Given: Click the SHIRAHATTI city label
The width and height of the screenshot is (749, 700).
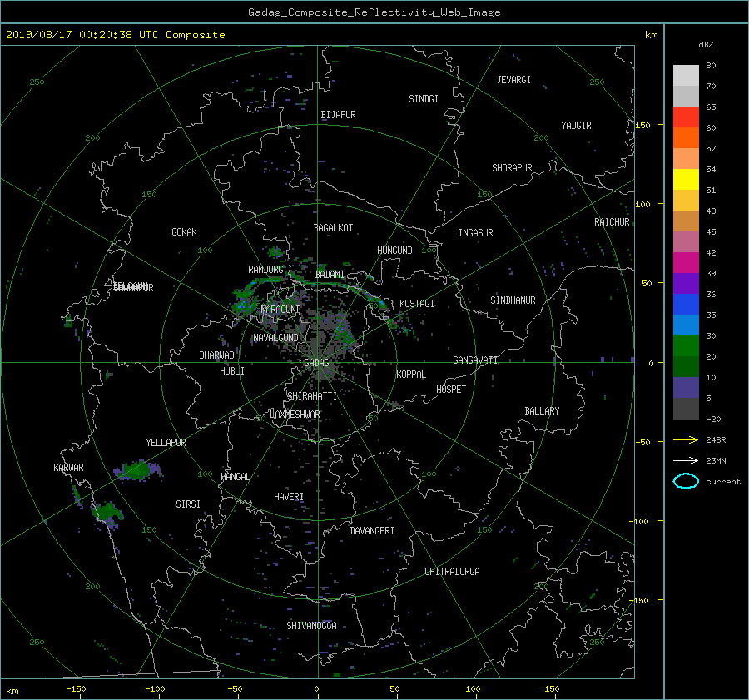Looking at the screenshot, I should (312, 396).
